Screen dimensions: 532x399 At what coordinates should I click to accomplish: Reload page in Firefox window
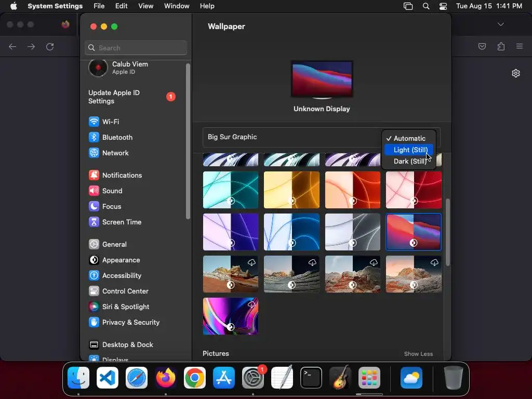pyautogui.click(x=50, y=46)
